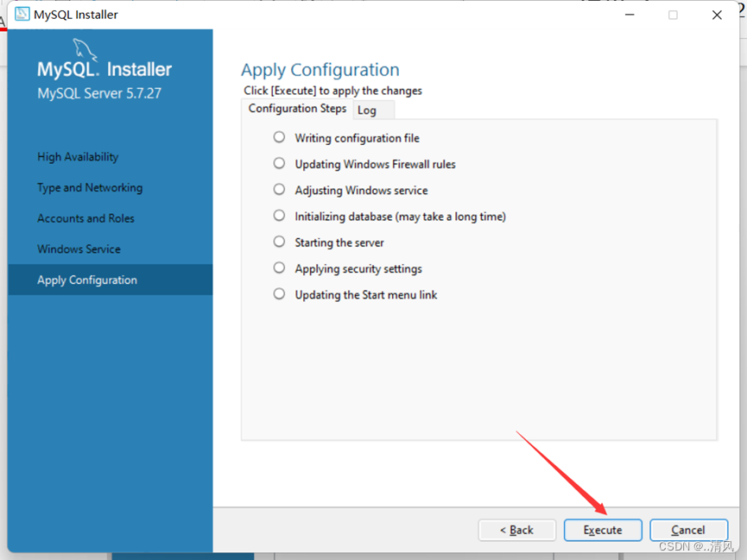Viewport: 747px width, 560px height.
Task: Minimize the MySQL Installer window
Action: click(x=630, y=15)
